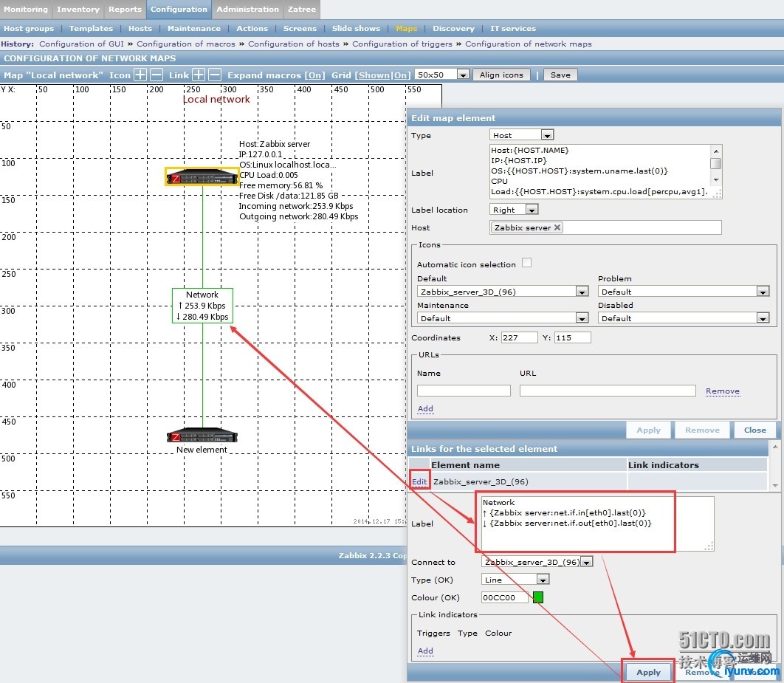Open the Maintenance icon dropdown
The image size is (784, 683).
pyautogui.click(x=503, y=318)
